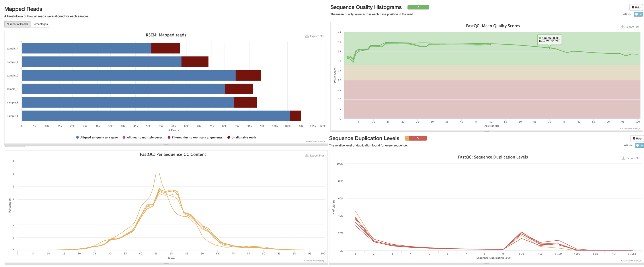Screen dimensions: 644x267
Task: Click the red 5 failed status badge
Action: 418,138
